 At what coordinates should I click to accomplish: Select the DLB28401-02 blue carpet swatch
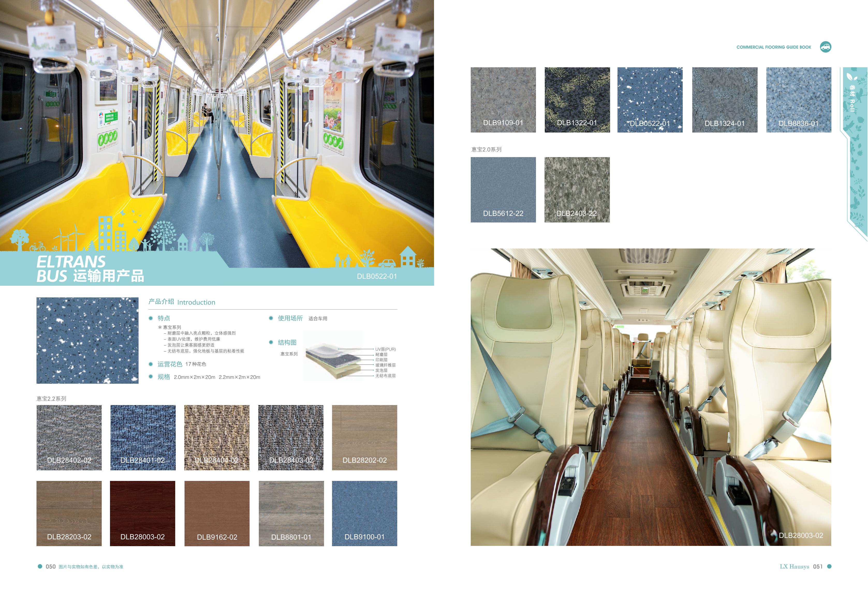click(143, 437)
